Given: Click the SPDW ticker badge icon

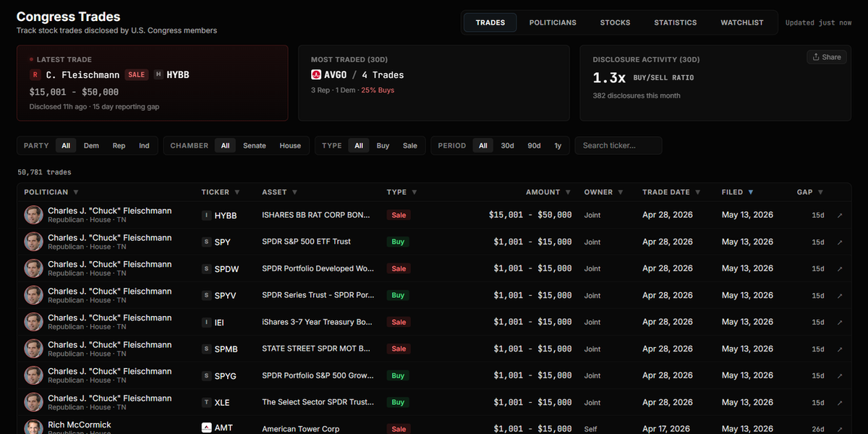Looking at the screenshot, I should pos(207,269).
